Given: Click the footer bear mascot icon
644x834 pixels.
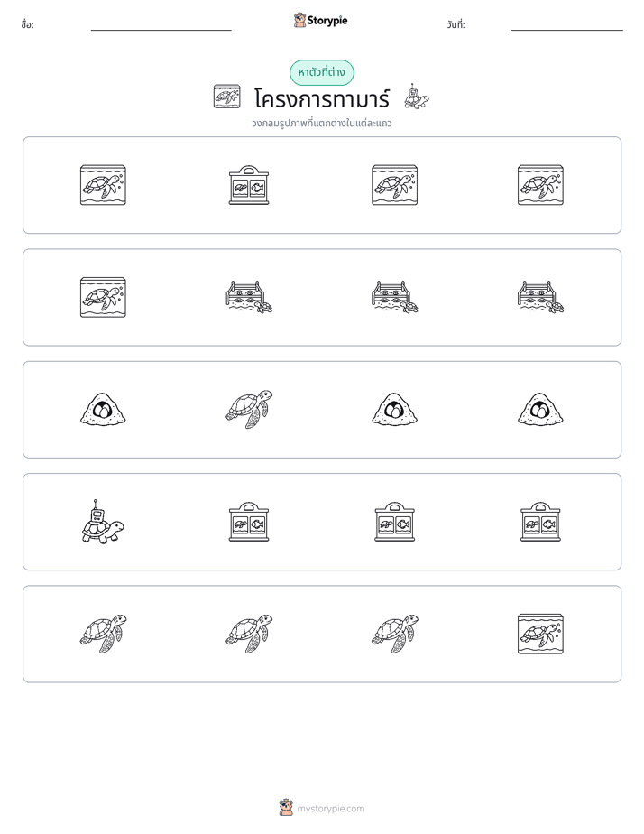Looking at the screenshot, I should tap(286, 808).
